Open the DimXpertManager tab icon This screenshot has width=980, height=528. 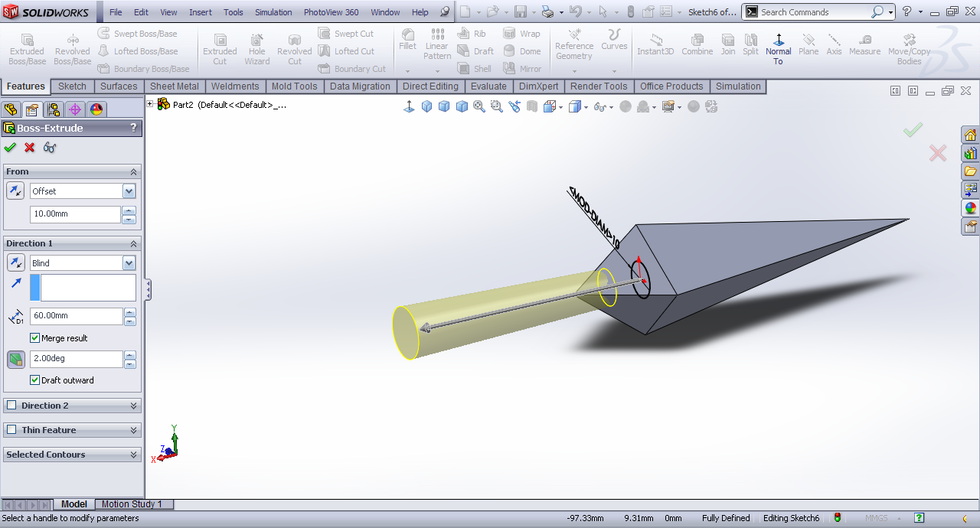[75, 109]
